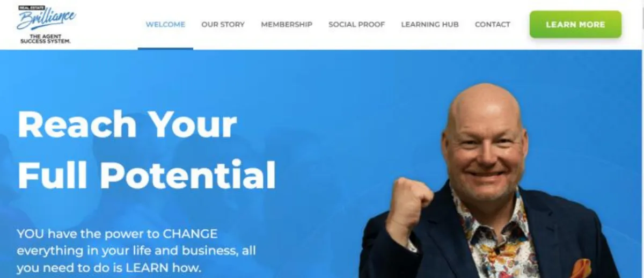Screen dimensions: 644x278
Task: Click the Reach Your Full Potential heading
Action: 147,149
